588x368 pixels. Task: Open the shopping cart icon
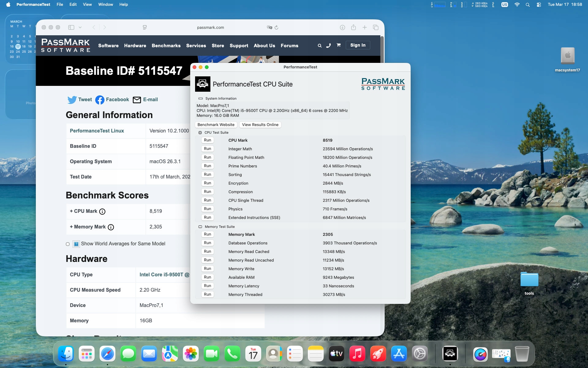[338, 45]
